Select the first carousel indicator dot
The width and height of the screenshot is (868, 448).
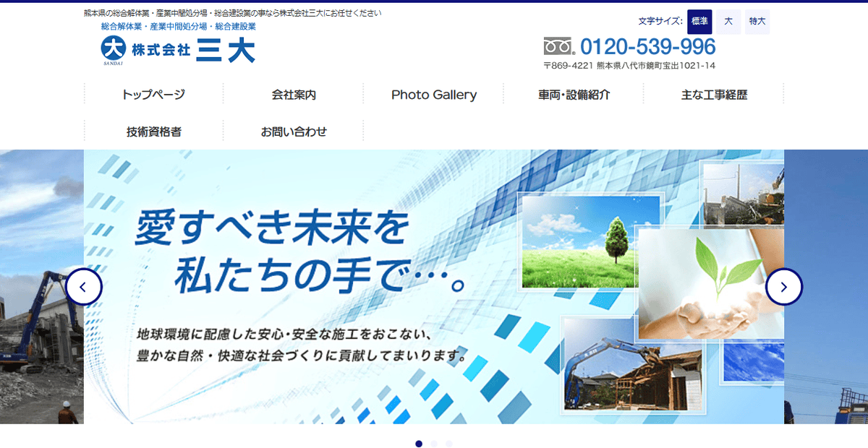pyautogui.click(x=420, y=444)
